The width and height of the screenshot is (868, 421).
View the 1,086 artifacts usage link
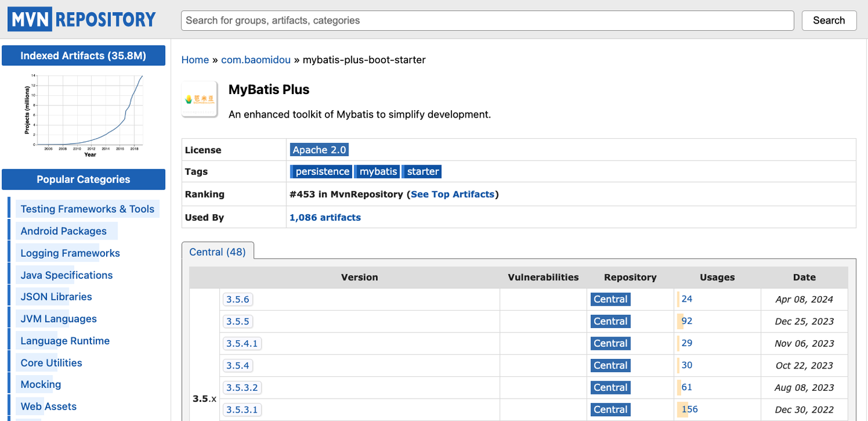325,217
